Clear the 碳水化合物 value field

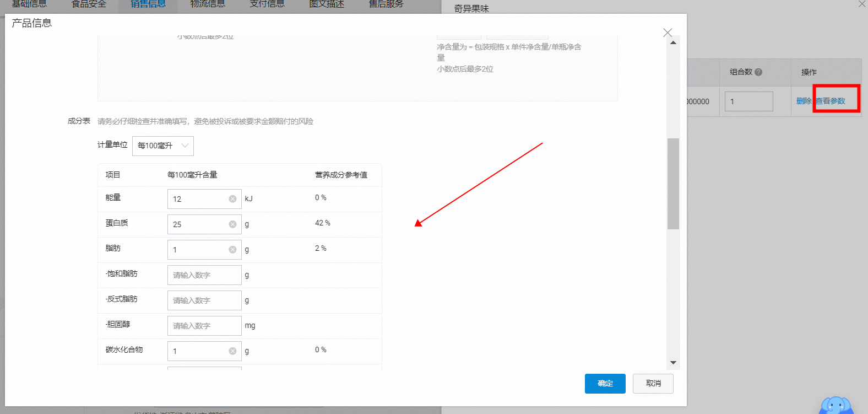[x=232, y=351]
